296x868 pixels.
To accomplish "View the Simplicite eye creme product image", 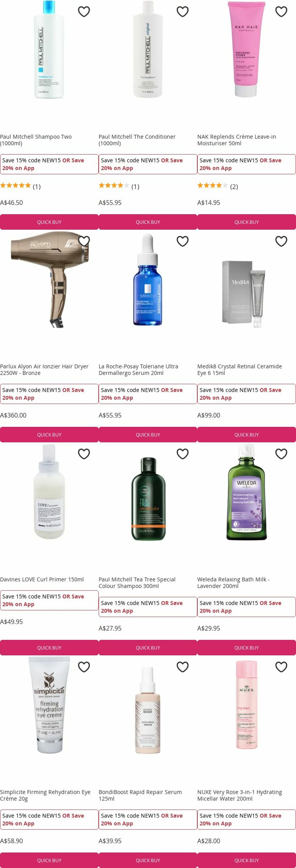I will point(49,705).
